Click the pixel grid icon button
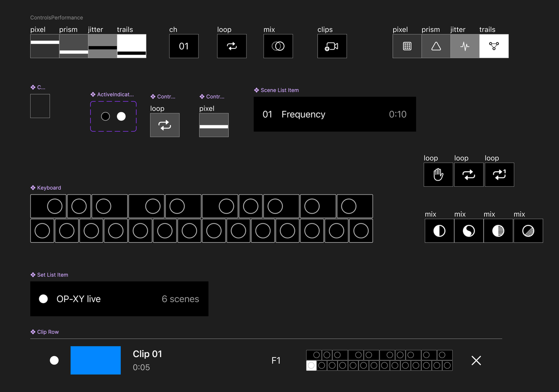This screenshot has height=392, width=559. 407,46
